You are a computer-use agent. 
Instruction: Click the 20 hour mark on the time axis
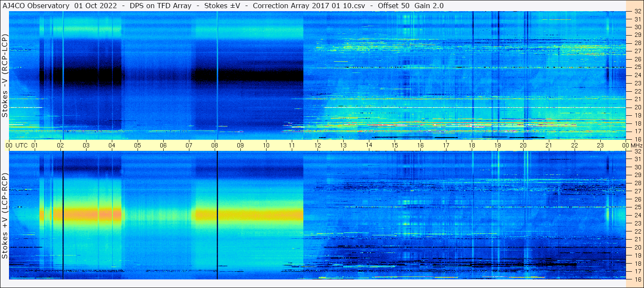523,145
